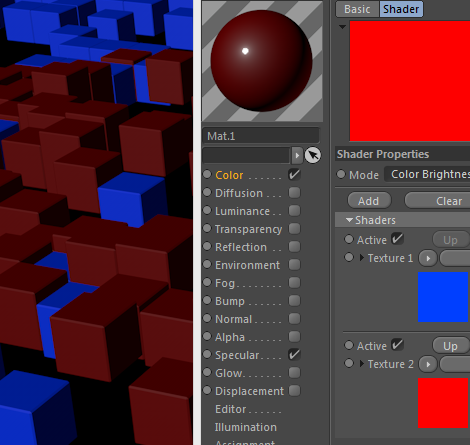Image resolution: width=470 pixels, height=445 pixels.
Task: Click the Texture 2 shader name bar
Action: point(455,364)
